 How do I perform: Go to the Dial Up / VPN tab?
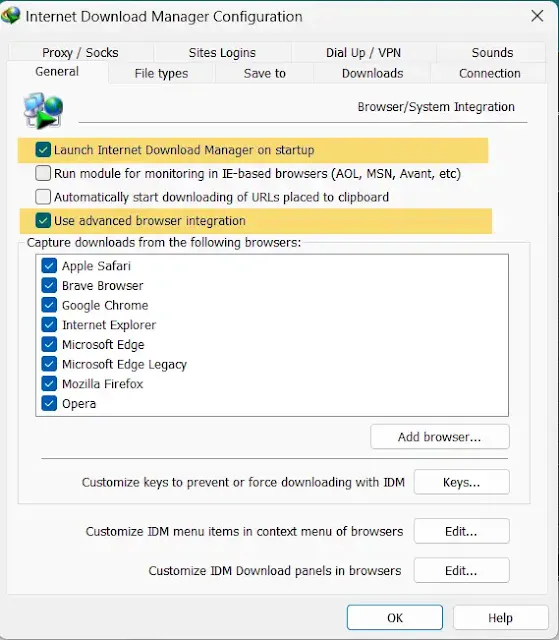(363, 52)
